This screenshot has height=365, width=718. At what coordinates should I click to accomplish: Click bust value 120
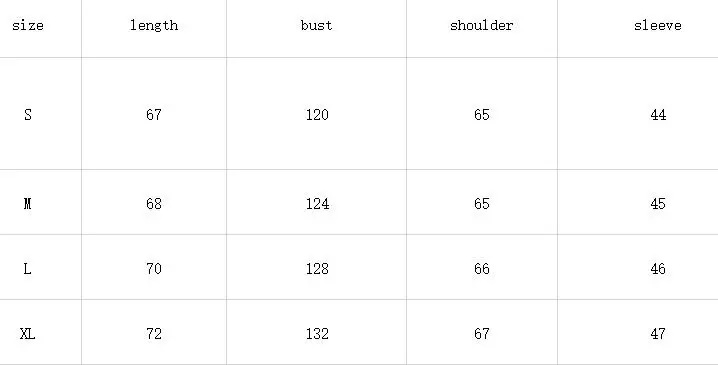coord(317,114)
